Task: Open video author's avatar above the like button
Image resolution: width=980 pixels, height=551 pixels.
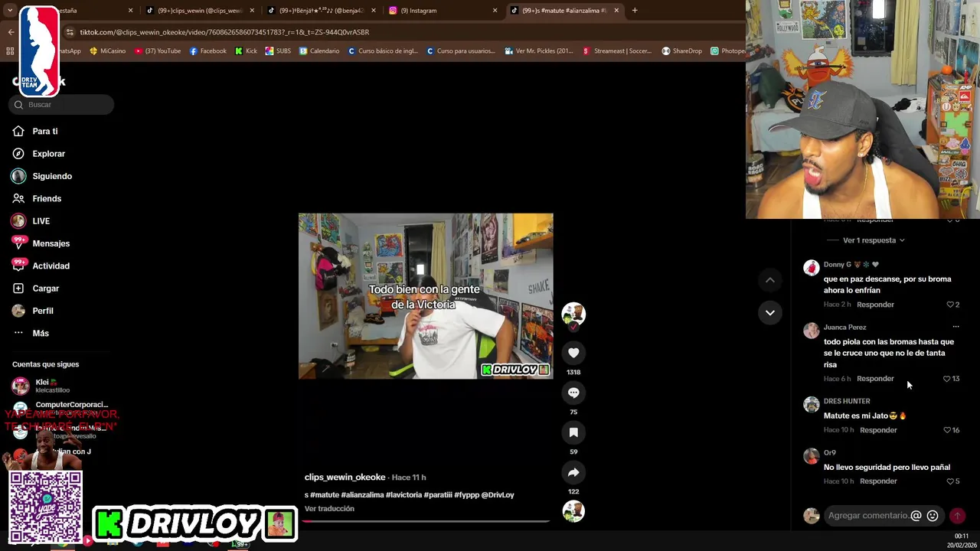Action: (573, 314)
